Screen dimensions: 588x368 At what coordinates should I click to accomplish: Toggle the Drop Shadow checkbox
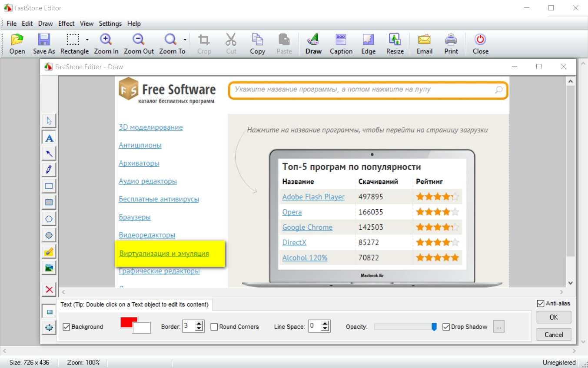click(446, 327)
